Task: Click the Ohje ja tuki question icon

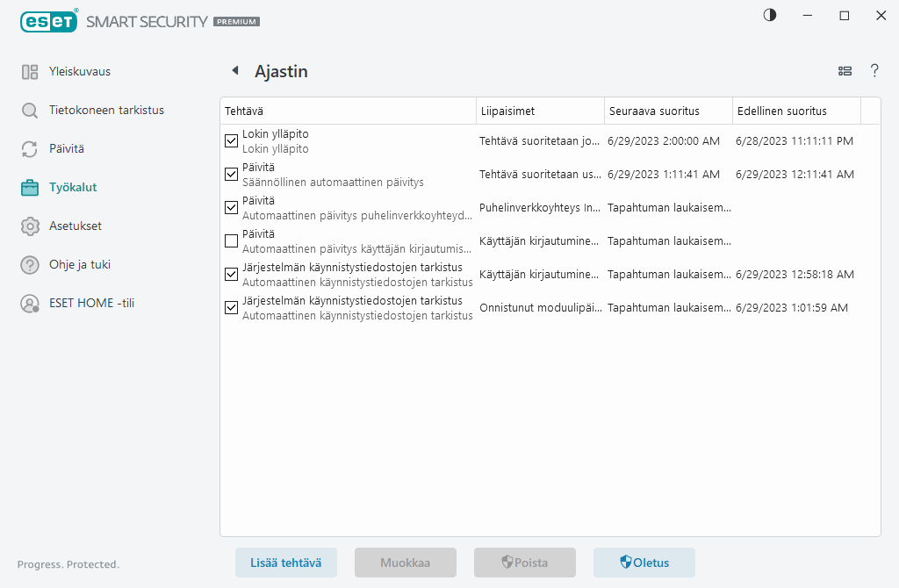Action: (30, 265)
